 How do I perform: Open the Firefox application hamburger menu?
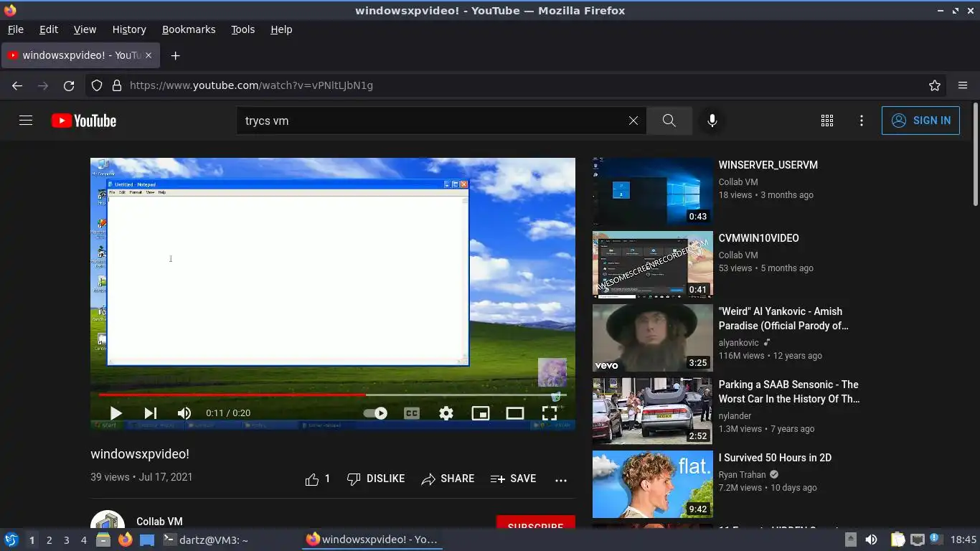[x=963, y=85]
